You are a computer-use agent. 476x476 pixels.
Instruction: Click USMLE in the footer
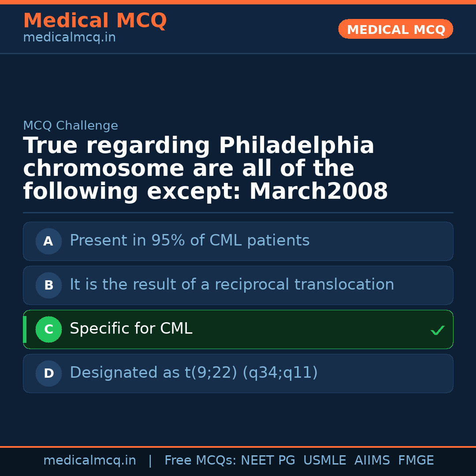(x=324, y=461)
